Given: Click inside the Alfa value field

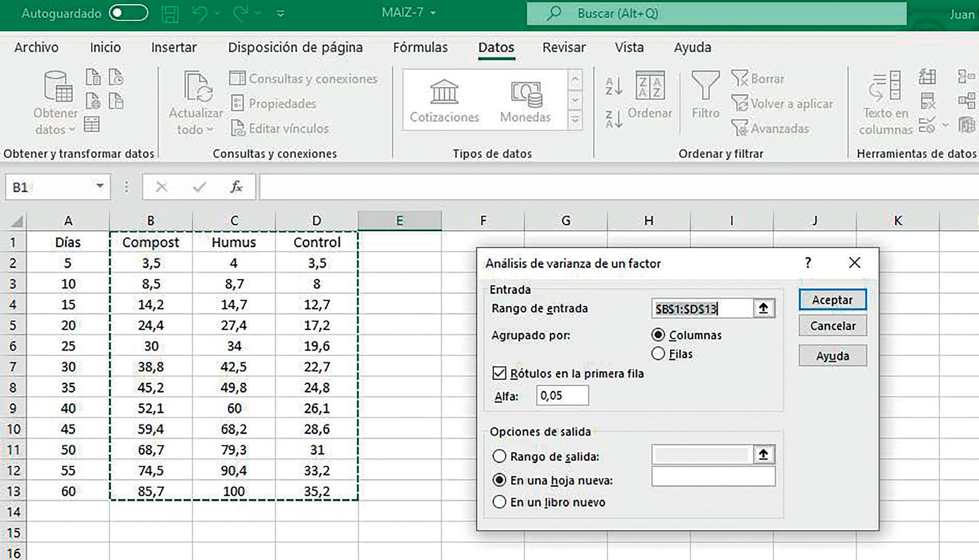Looking at the screenshot, I should [562, 395].
